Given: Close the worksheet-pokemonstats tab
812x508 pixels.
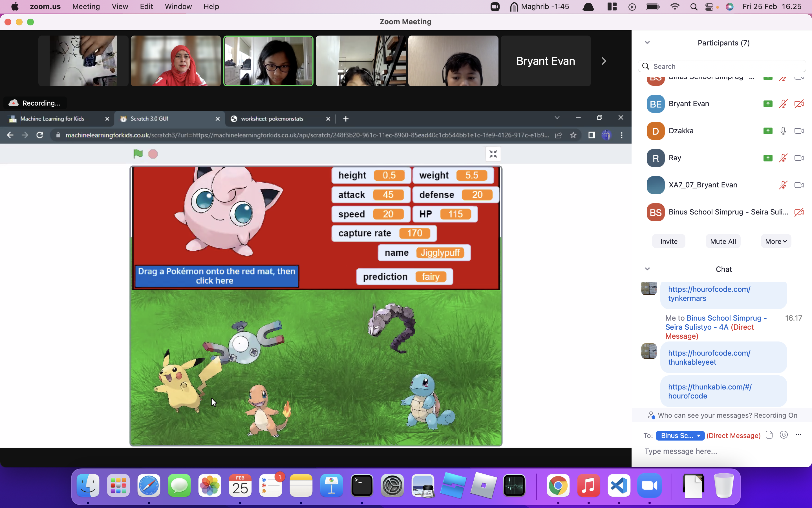Looking at the screenshot, I should pyautogui.click(x=328, y=119).
